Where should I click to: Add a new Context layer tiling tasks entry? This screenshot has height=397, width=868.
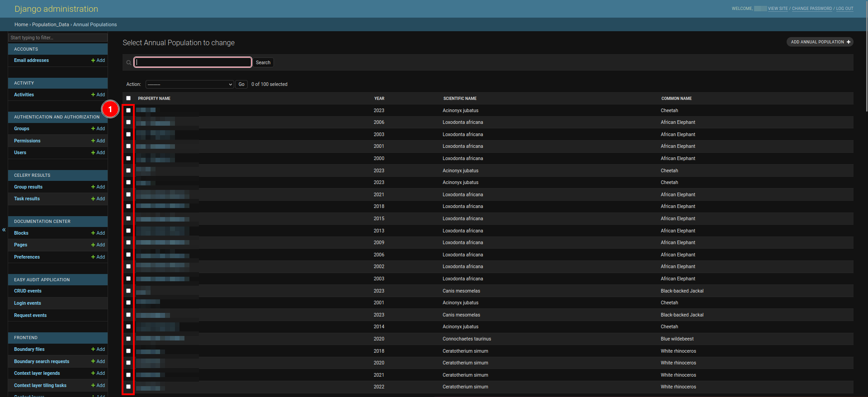click(98, 386)
